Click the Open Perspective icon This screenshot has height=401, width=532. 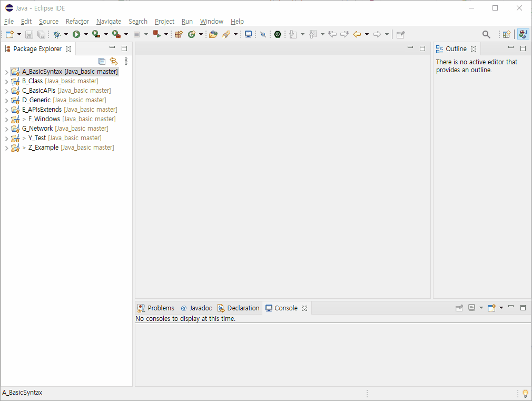click(x=507, y=34)
